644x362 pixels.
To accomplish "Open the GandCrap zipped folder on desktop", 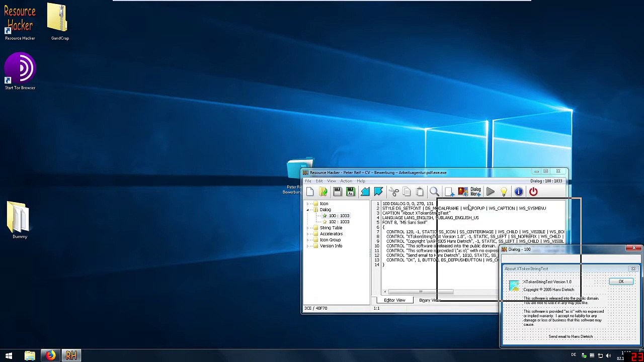I will (x=60, y=21).
